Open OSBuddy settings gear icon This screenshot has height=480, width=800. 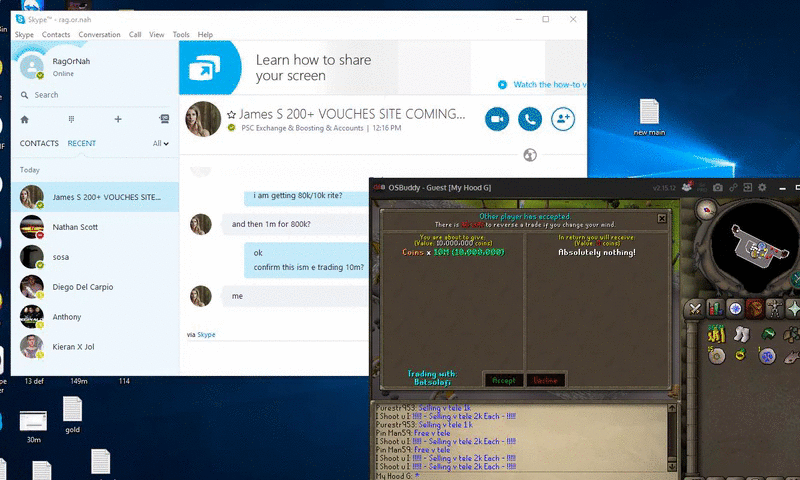coord(762,188)
